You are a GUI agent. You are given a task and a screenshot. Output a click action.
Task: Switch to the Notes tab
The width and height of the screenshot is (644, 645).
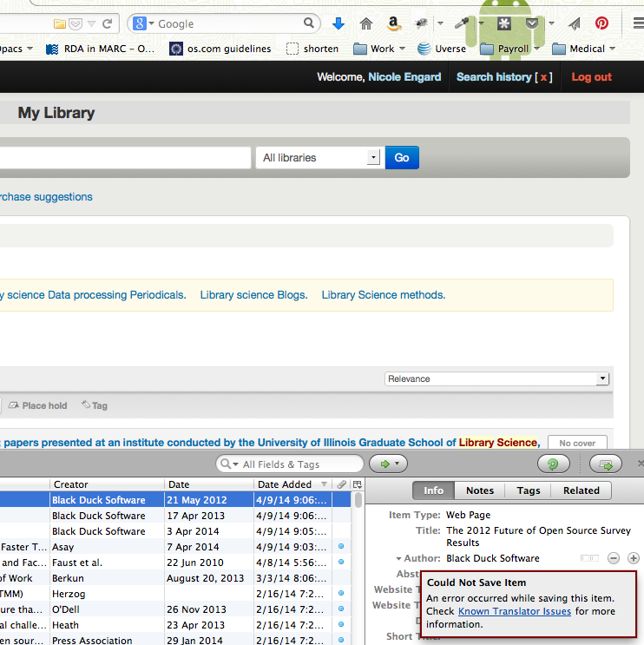(x=479, y=490)
